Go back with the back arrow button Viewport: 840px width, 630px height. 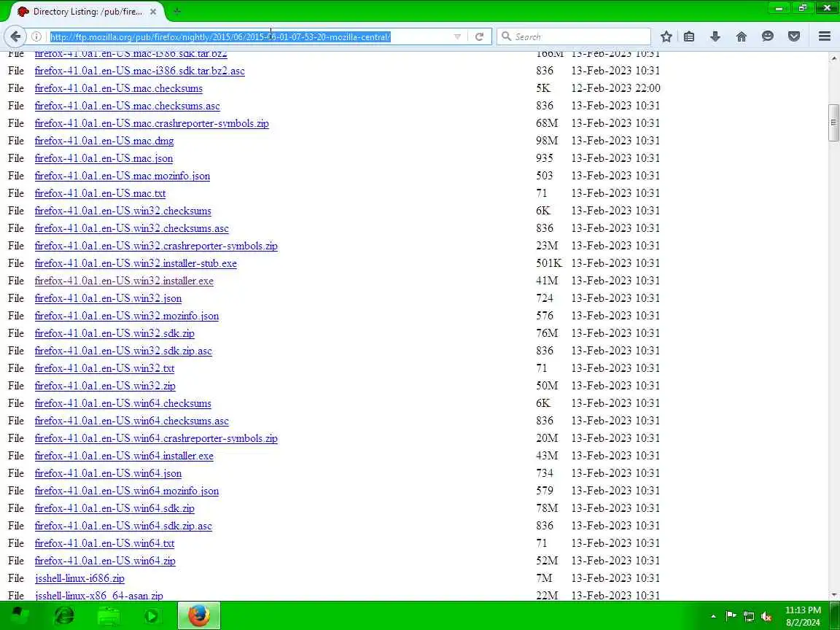pos(15,36)
